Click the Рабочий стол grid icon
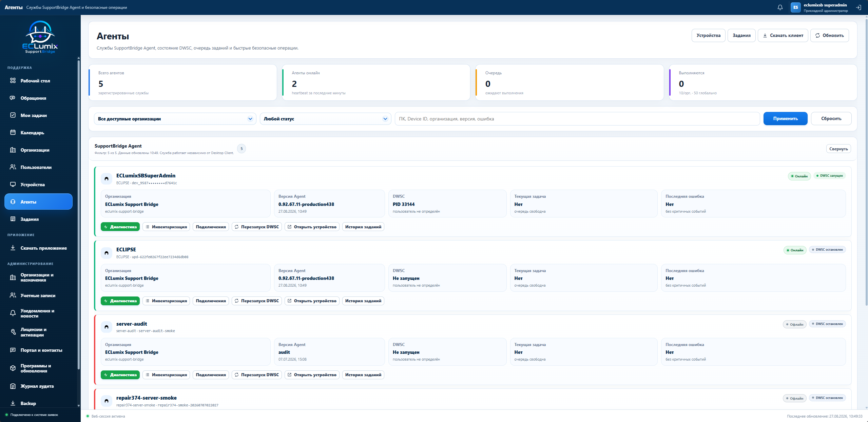The image size is (868, 422). tap(13, 81)
